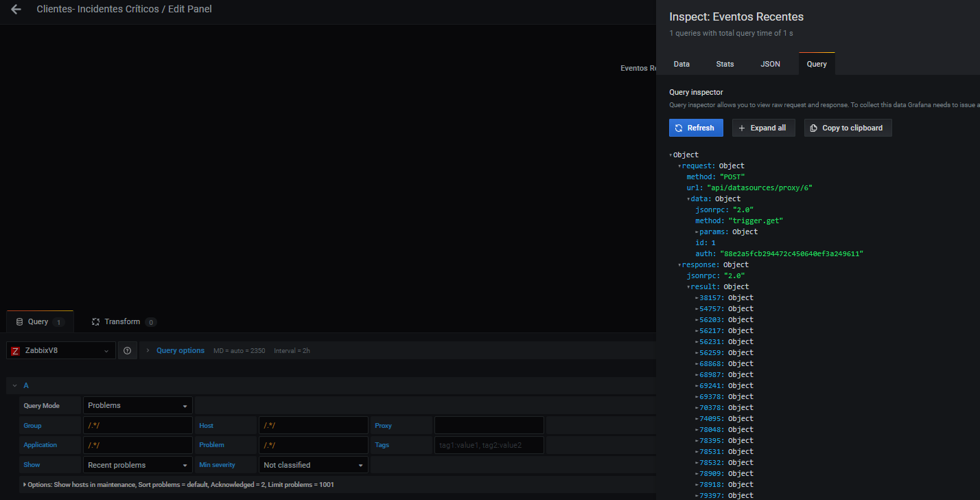This screenshot has height=500, width=980.
Task: Collapse query A row chevron
Action: click(14, 385)
